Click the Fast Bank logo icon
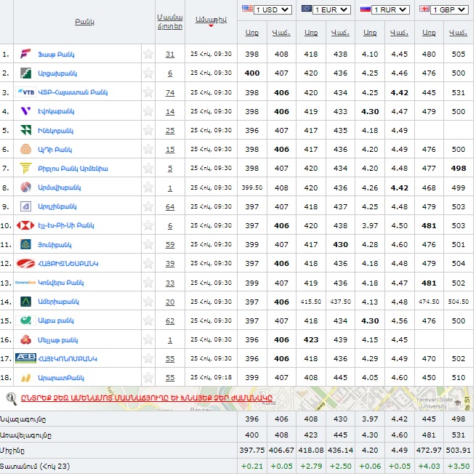Image resolution: width=476 pixels, height=476 pixels. click(x=25, y=55)
